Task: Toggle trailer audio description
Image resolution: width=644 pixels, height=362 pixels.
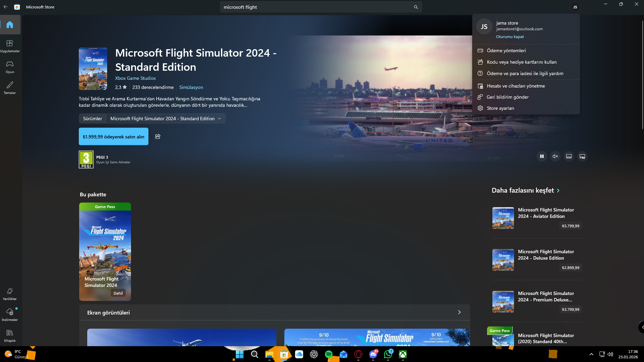Action: [582, 156]
